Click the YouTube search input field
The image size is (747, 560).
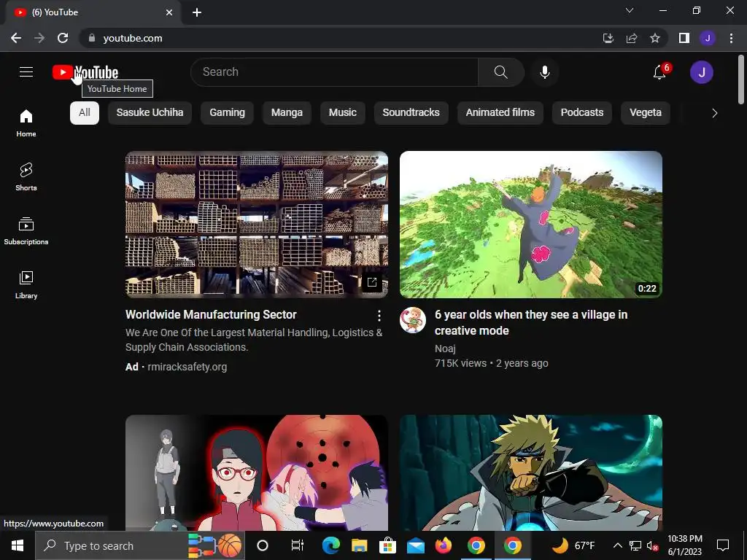(x=334, y=72)
